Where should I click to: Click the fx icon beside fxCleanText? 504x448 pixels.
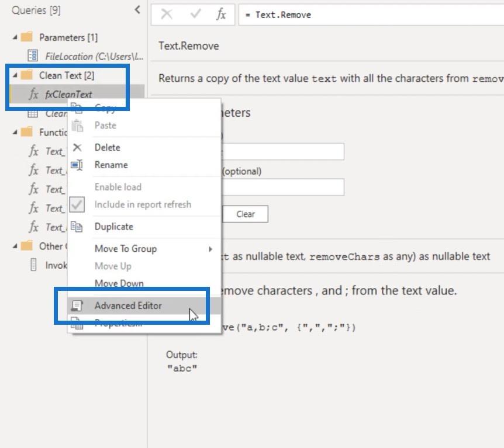(x=33, y=94)
